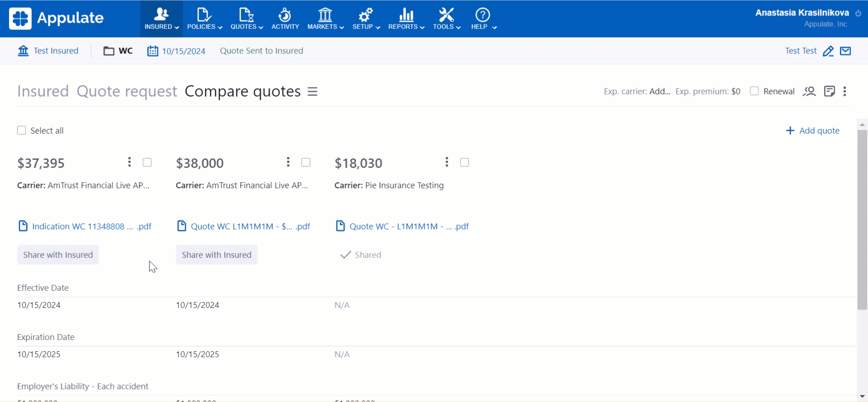Switch to the Quote request tab
Viewport: 868px width, 402px height.
click(126, 91)
